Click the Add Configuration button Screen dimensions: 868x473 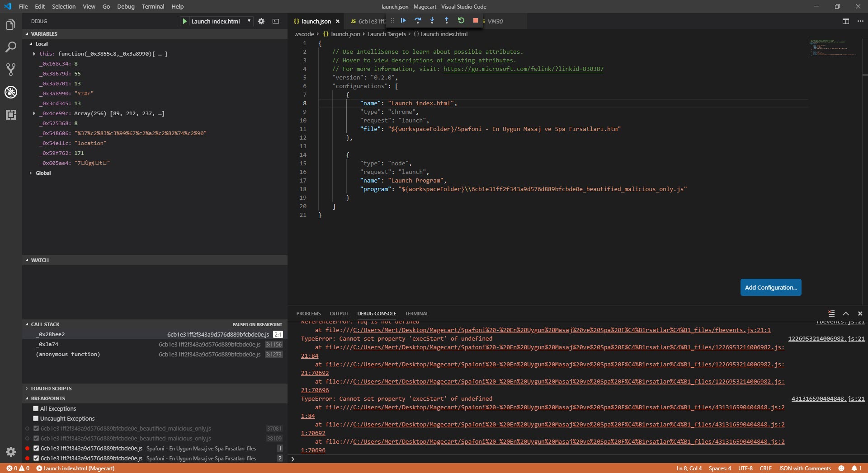[x=771, y=287]
